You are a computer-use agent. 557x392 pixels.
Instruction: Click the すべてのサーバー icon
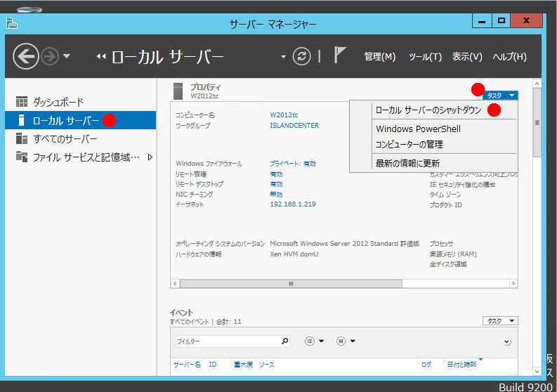(x=22, y=138)
